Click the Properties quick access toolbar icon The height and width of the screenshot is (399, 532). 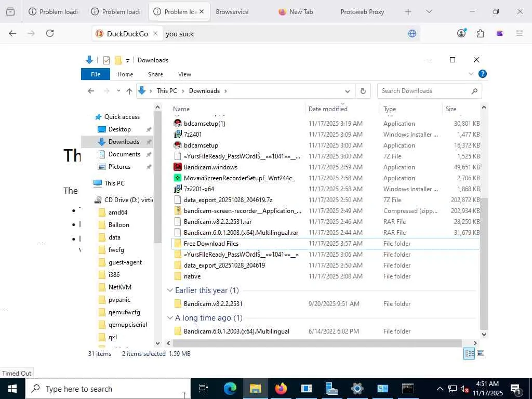[106, 60]
